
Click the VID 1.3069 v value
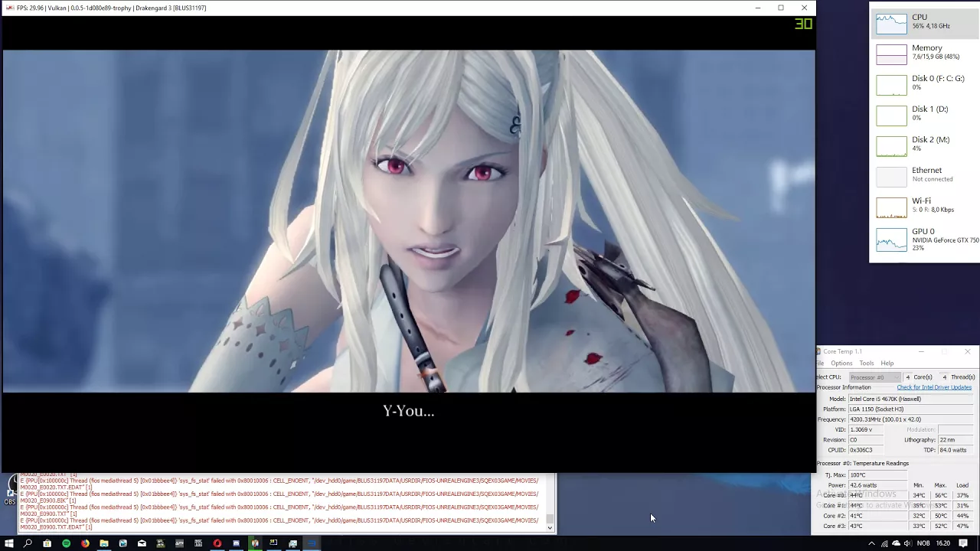coord(865,429)
